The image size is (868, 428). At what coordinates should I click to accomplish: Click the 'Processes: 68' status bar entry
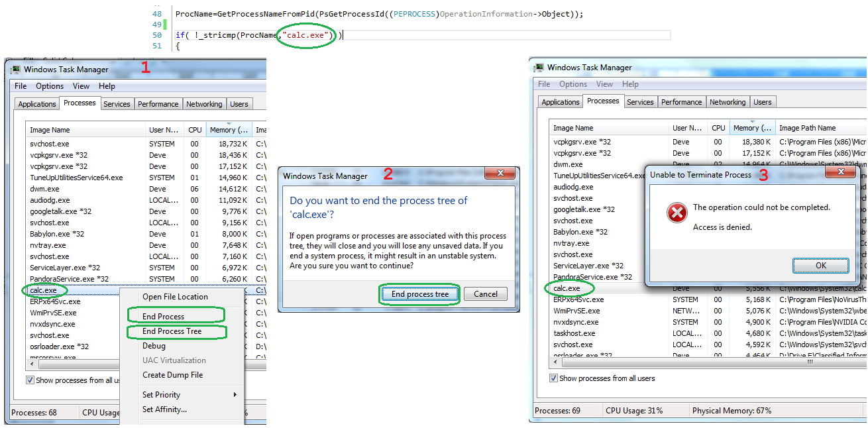tap(34, 412)
